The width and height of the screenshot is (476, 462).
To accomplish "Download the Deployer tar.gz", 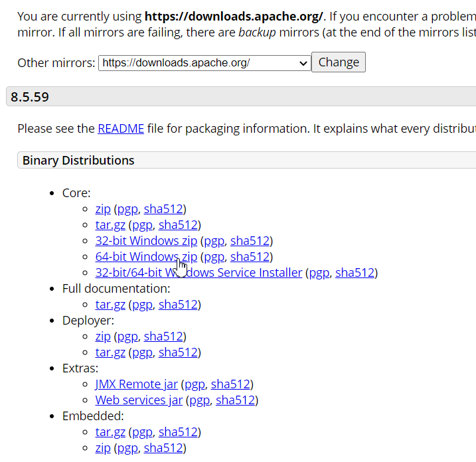I will tap(110, 352).
